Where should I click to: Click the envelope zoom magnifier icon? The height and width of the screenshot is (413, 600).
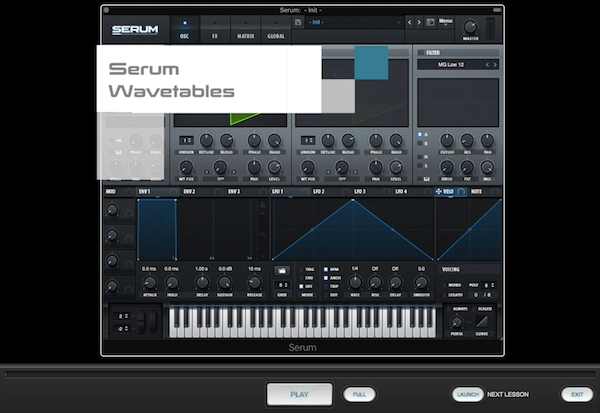[x=262, y=233]
